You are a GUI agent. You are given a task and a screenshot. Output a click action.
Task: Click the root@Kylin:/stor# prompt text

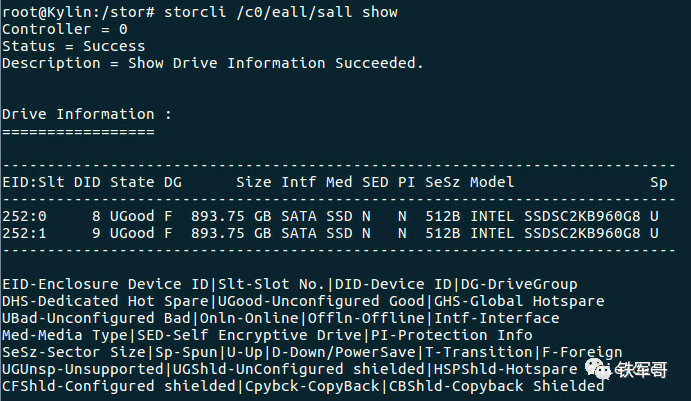78,12
